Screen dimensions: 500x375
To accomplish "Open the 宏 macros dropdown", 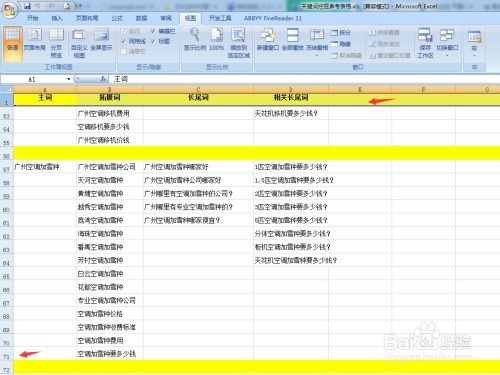I will click(x=474, y=44).
